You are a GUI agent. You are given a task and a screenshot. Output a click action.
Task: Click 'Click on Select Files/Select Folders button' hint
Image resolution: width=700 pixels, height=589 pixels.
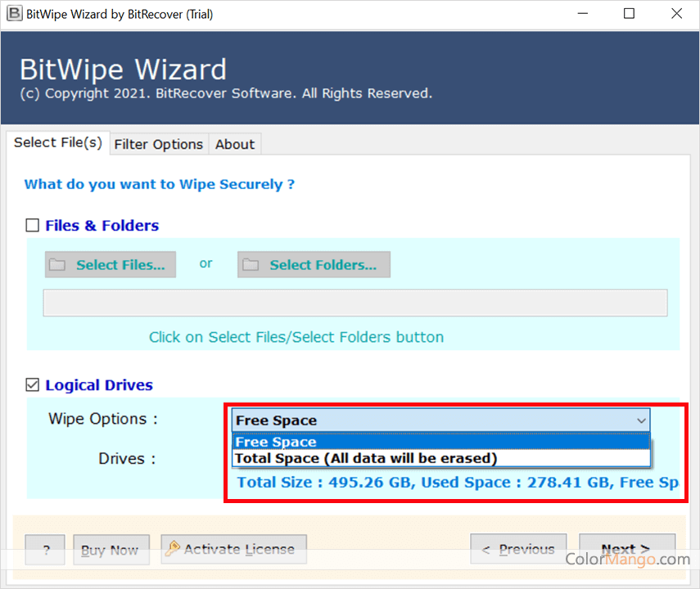296,337
